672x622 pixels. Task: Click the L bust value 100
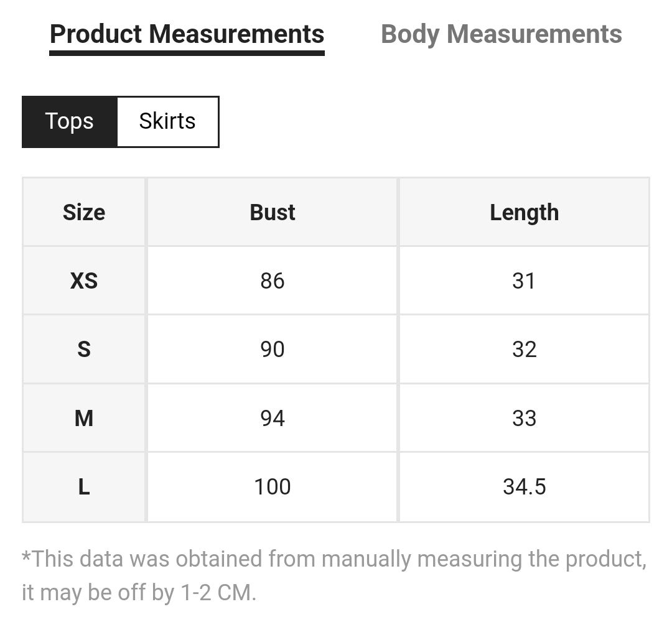click(273, 486)
